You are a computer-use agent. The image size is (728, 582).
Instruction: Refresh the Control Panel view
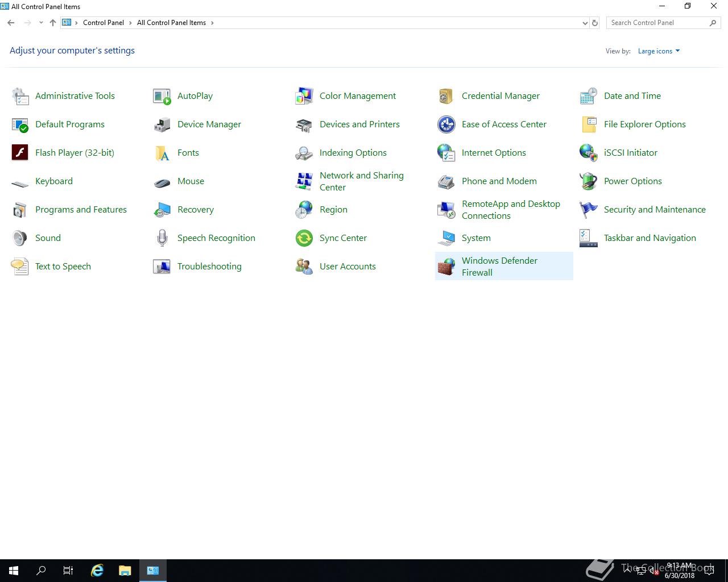click(595, 23)
